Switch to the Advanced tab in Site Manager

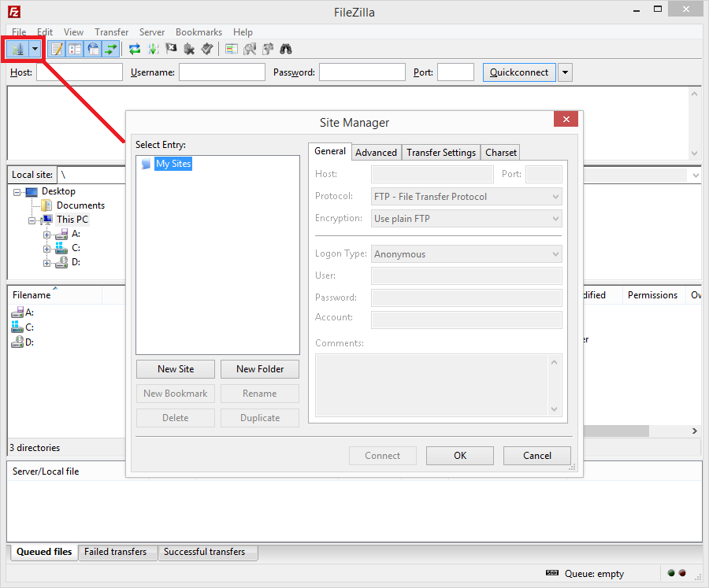(x=376, y=152)
